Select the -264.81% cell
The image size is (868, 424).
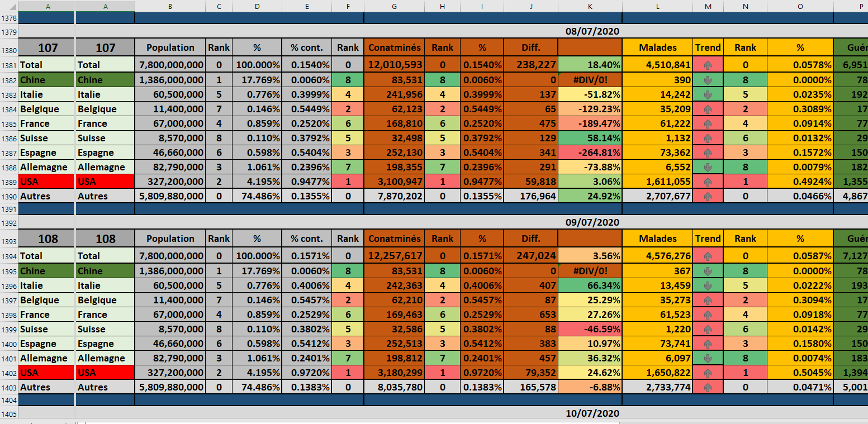point(590,153)
